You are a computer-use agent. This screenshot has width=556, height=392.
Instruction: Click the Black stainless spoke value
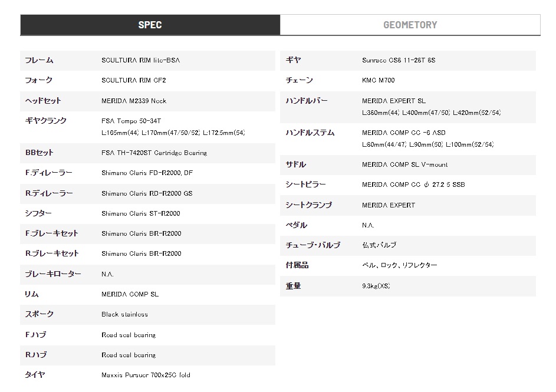[x=124, y=314]
